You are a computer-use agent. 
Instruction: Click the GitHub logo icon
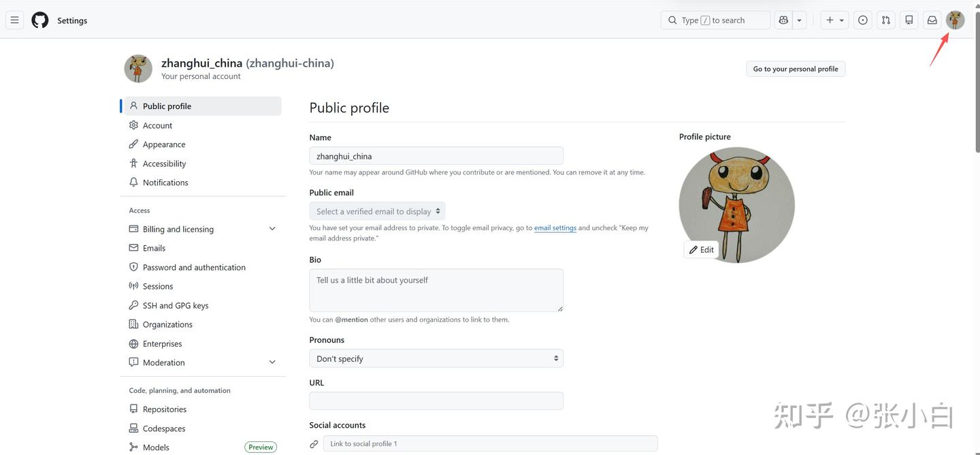click(40, 20)
